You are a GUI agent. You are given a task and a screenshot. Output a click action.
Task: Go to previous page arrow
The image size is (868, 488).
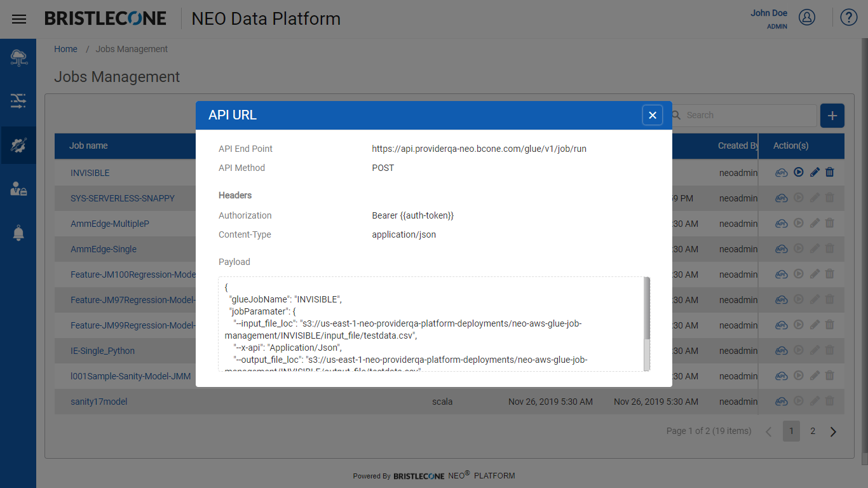tap(769, 431)
